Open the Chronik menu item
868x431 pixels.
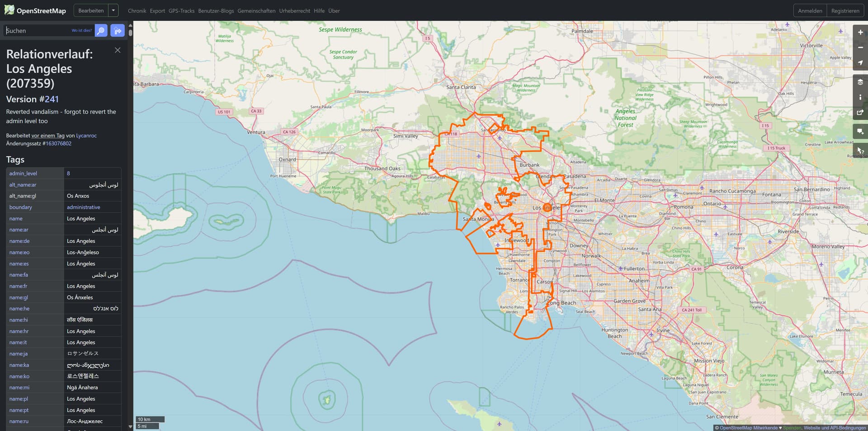pyautogui.click(x=137, y=11)
